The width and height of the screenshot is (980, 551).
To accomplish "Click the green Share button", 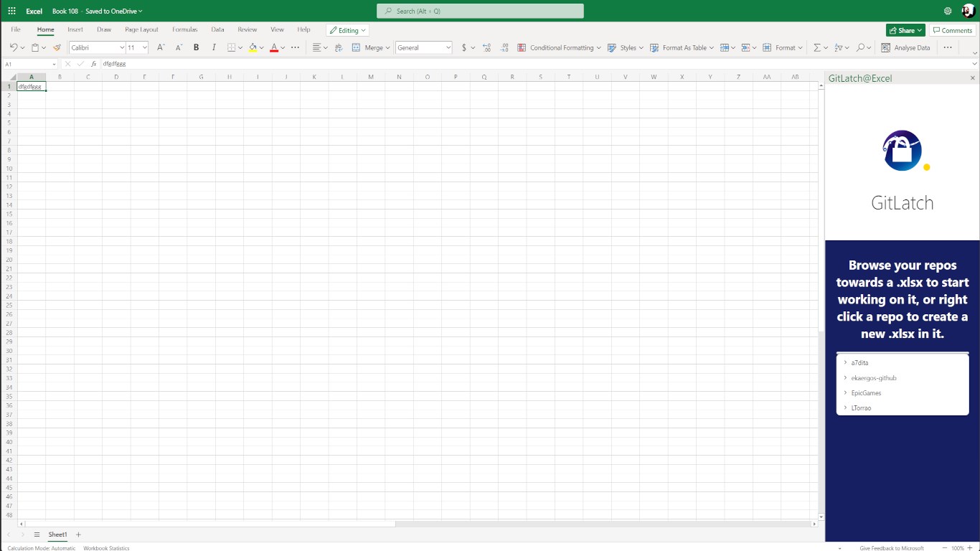I will pos(905,30).
